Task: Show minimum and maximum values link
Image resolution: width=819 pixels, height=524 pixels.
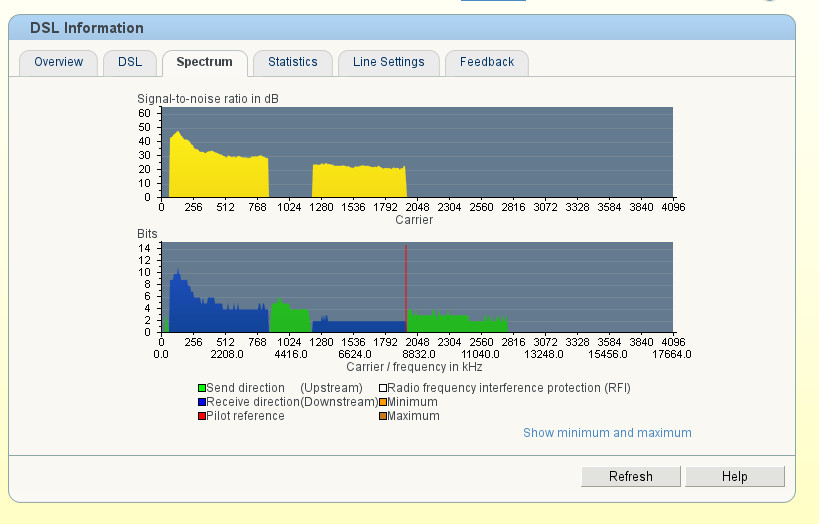Action: click(607, 433)
